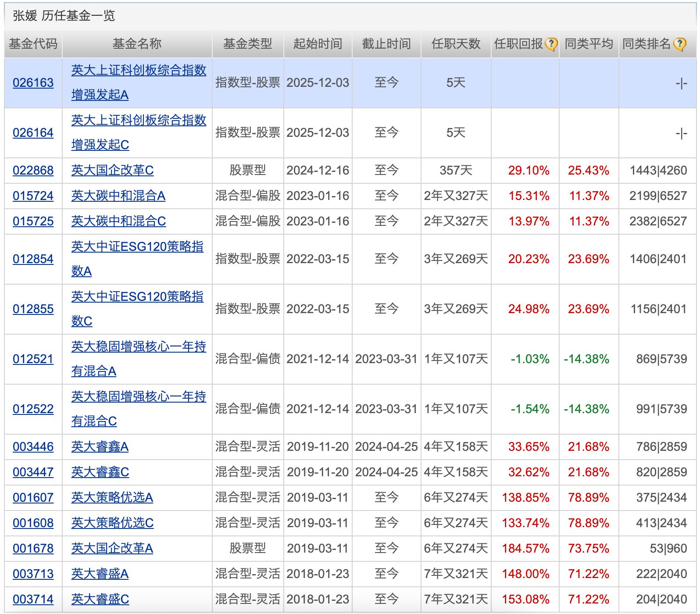Open the 英大上证科创板综合指数增强发起A fund link

[139, 82]
